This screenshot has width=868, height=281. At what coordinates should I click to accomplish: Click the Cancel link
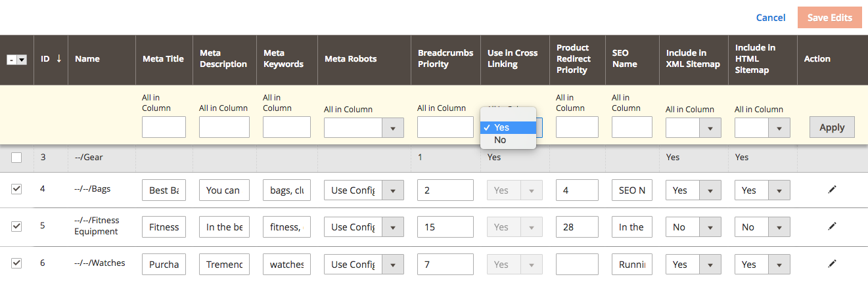[771, 18]
